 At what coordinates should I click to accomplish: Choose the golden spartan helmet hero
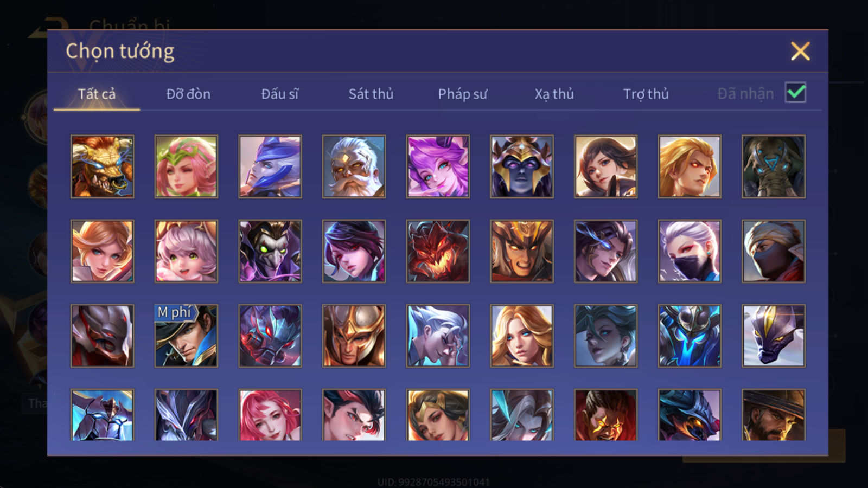click(x=354, y=336)
